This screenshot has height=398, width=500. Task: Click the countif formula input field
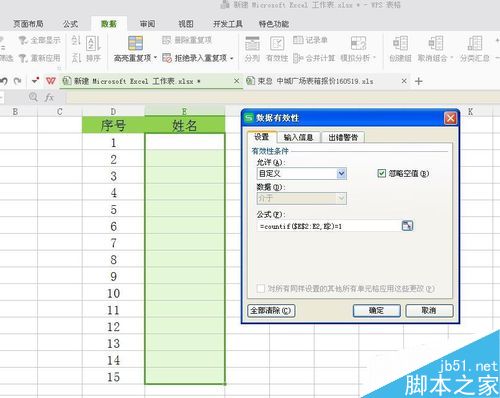tap(329, 226)
